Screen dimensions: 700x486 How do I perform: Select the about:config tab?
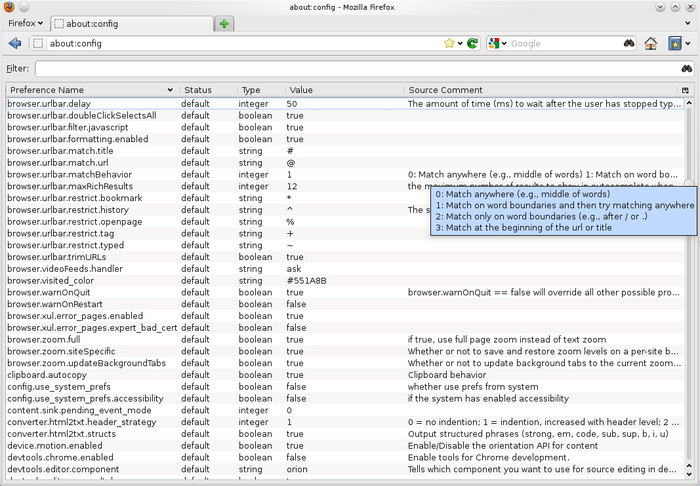point(132,24)
